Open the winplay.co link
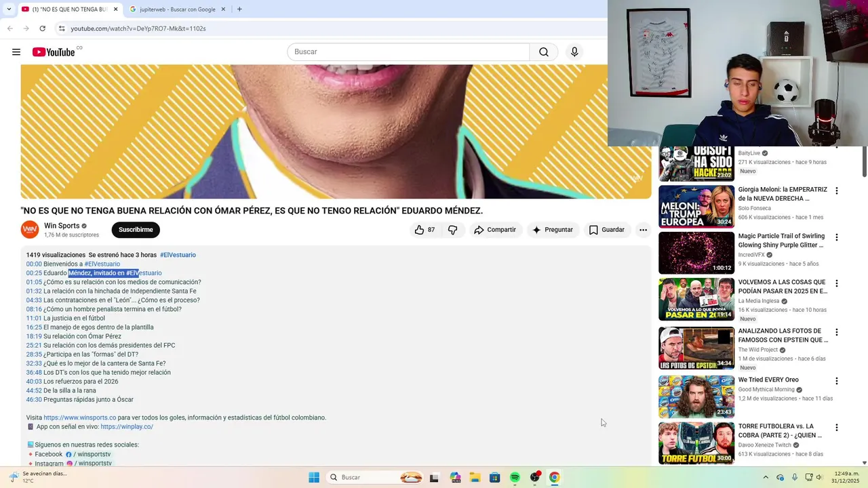The height and width of the screenshot is (488, 868). [x=127, y=427]
